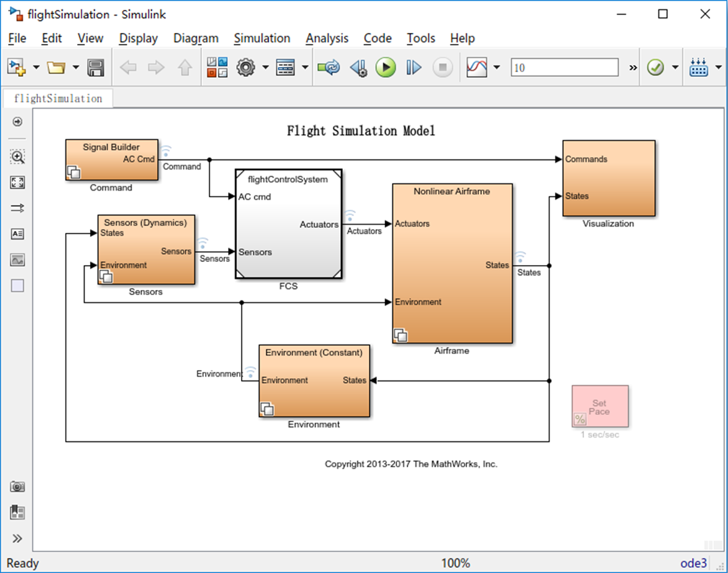Click the Run simulation play button
This screenshot has width=728, height=573.
385,68
